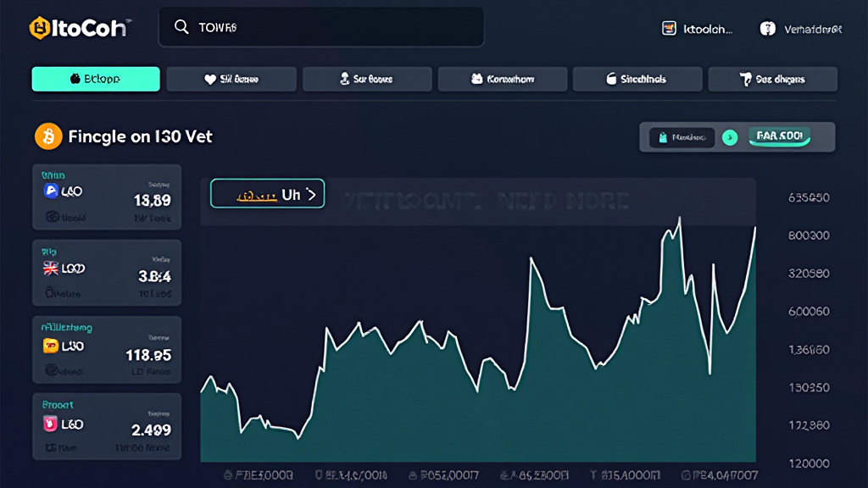Click the orange square icon in header
The width and height of the screenshot is (868, 488).
tap(669, 29)
